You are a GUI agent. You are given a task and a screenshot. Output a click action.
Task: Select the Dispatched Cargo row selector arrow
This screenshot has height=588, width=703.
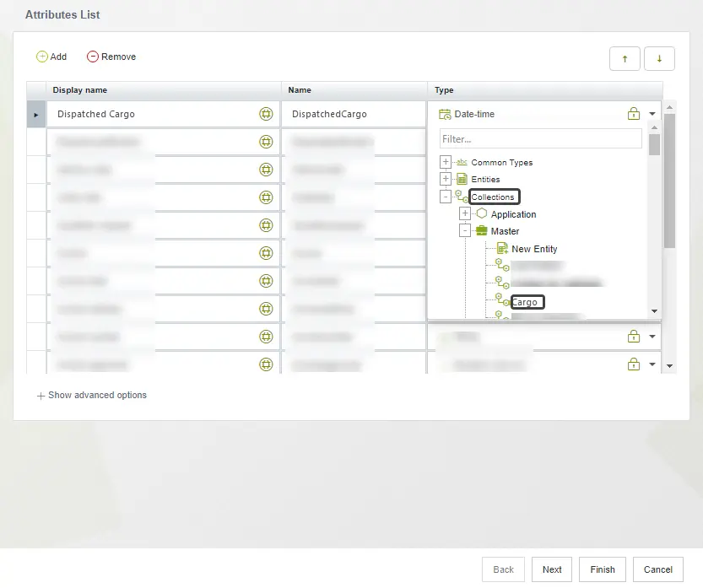pyautogui.click(x=36, y=115)
